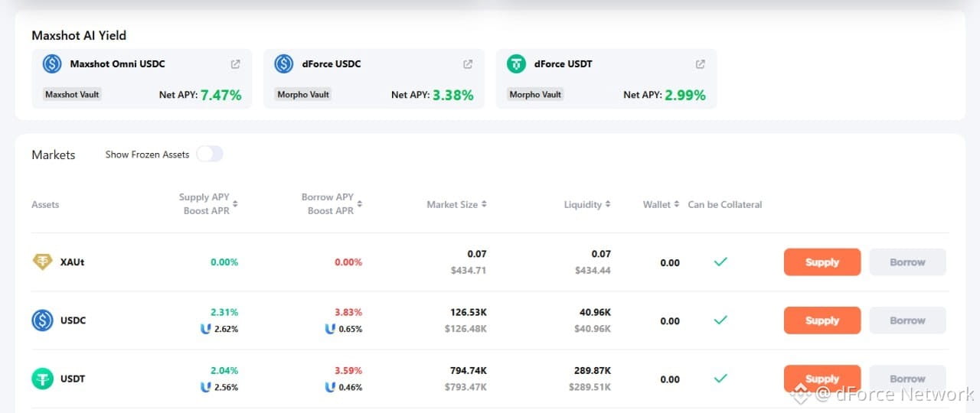The height and width of the screenshot is (413, 980).
Task: Click USDT supply boost 2.56% icon
Action: (x=205, y=387)
